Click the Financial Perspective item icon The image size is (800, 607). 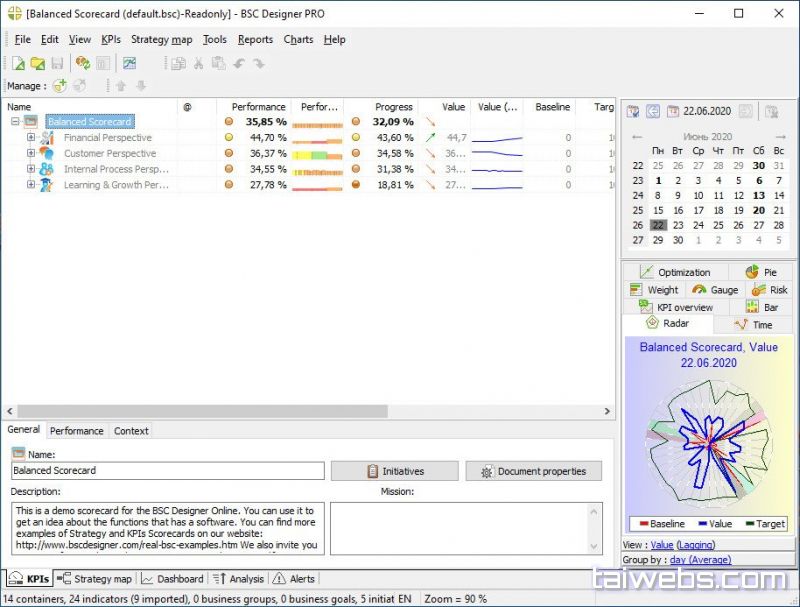pos(47,138)
